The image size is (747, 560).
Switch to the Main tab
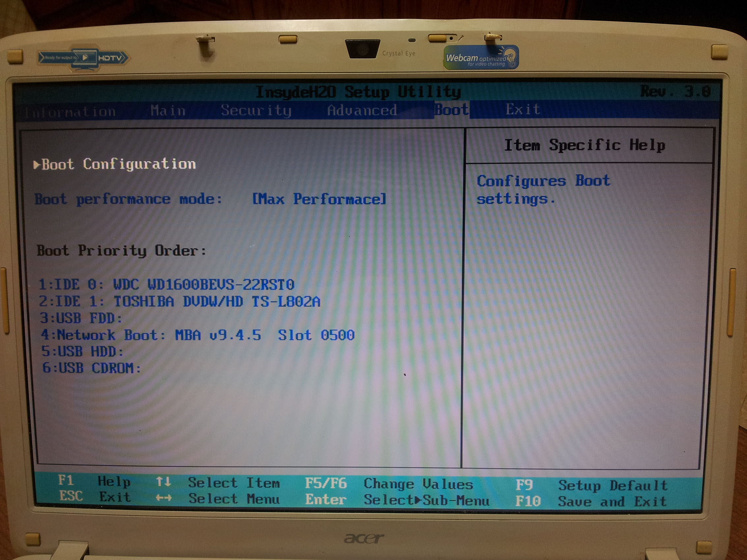coord(168,111)
